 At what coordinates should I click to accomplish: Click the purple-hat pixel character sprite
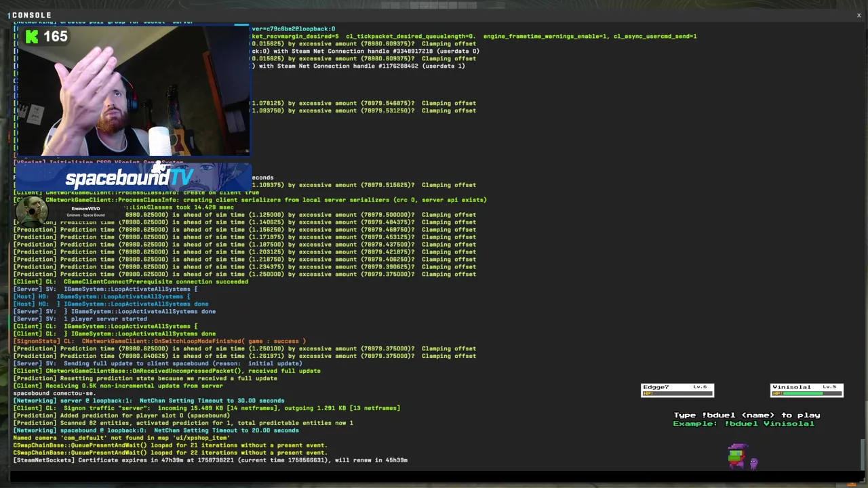tap(737, 455)
